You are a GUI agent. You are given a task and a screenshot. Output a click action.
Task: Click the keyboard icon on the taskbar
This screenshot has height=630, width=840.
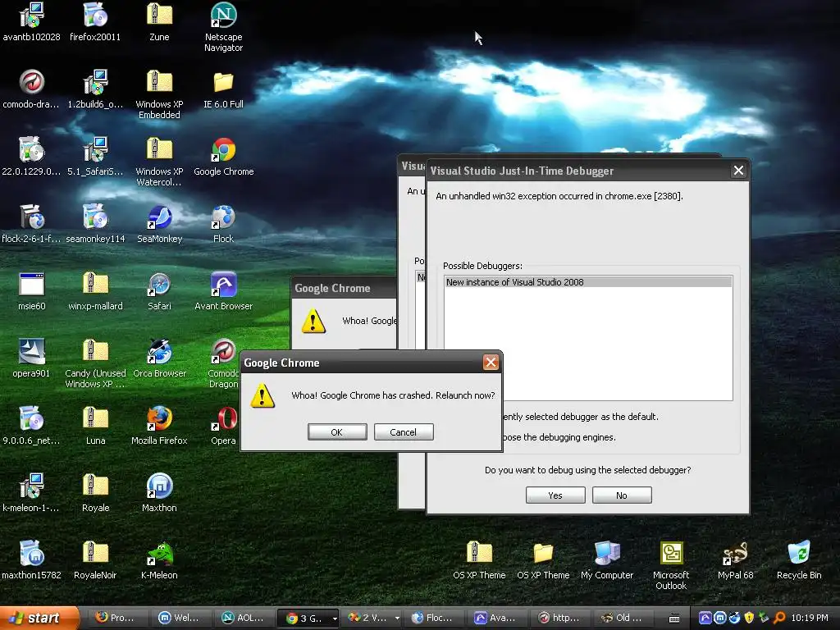point(674,619)
